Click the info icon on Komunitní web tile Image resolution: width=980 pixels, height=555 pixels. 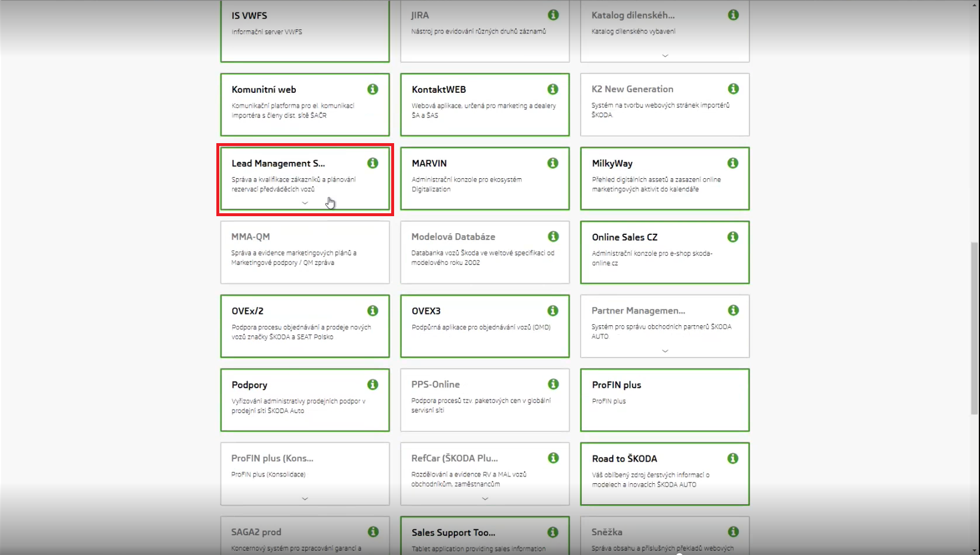click(372, 89)
